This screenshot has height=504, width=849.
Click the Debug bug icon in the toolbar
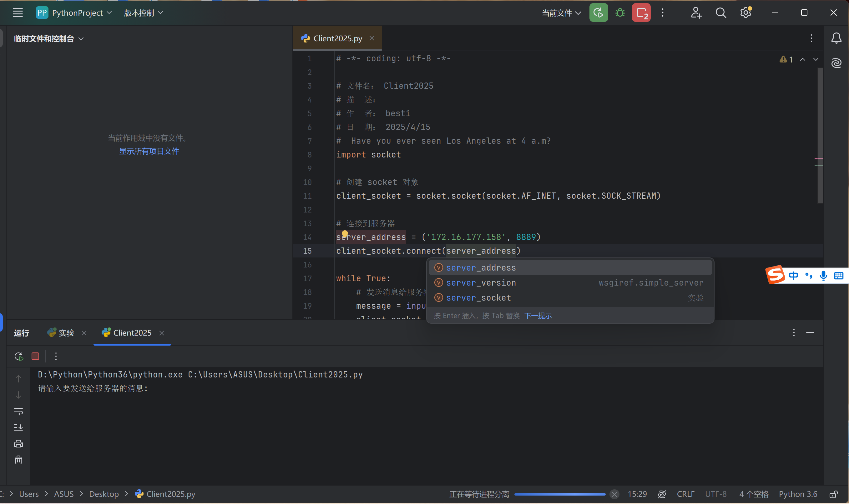click(620, 13)
